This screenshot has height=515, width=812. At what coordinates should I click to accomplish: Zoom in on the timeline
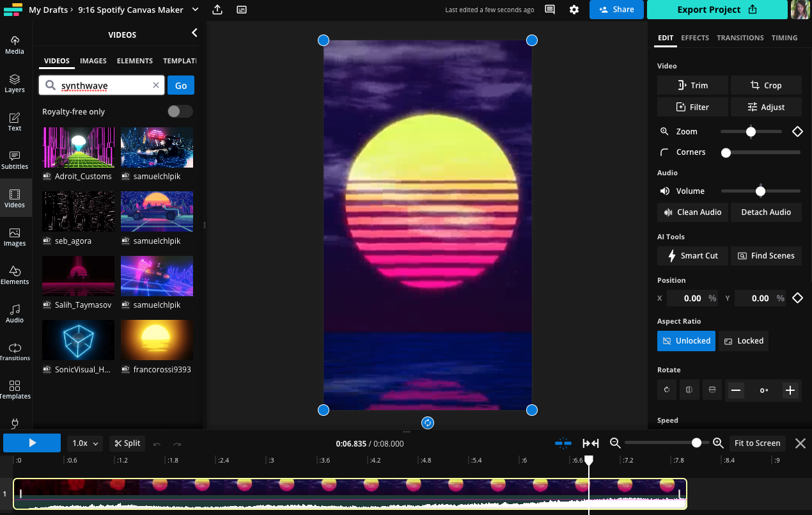click(718, 443)
